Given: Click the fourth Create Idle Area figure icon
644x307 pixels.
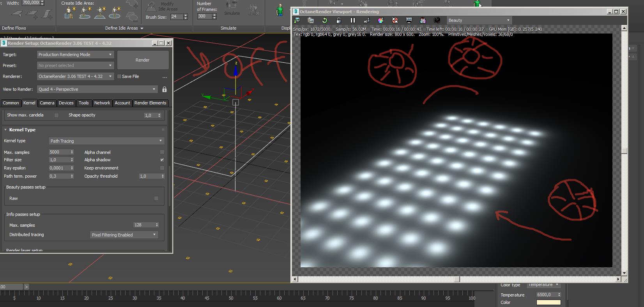Looking at the screenshot, I should 115,13.
